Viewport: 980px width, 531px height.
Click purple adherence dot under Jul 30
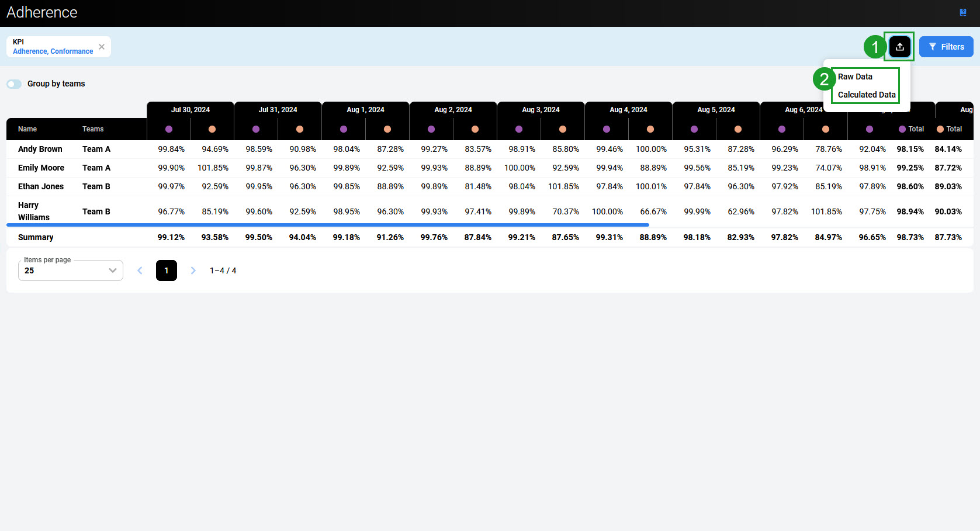click(x=169, y=129)
